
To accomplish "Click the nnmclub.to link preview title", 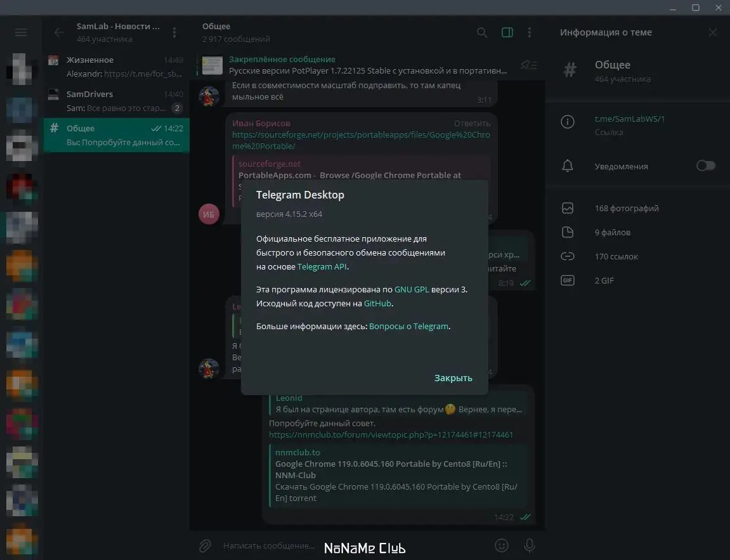I will pos(391,469).
